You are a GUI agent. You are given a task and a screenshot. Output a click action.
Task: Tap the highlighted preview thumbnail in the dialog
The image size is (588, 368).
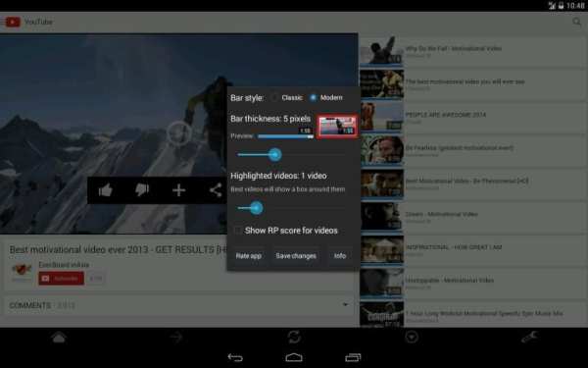337,127
